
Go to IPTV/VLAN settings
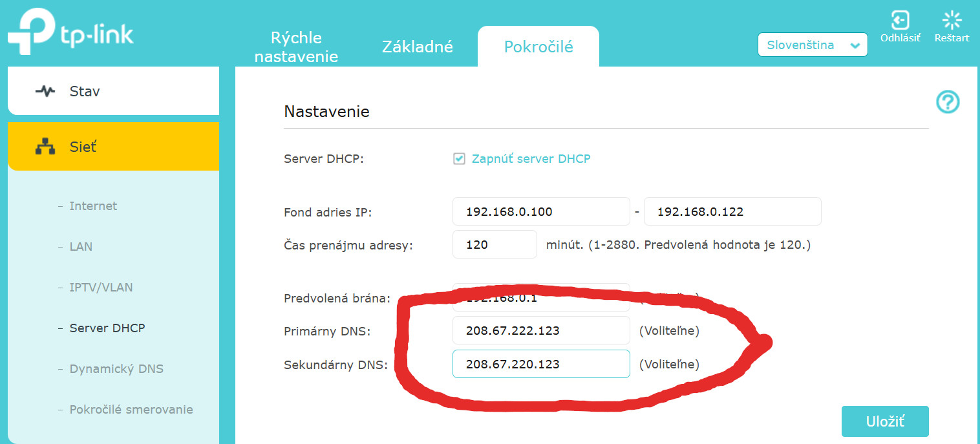coord(101,288)
